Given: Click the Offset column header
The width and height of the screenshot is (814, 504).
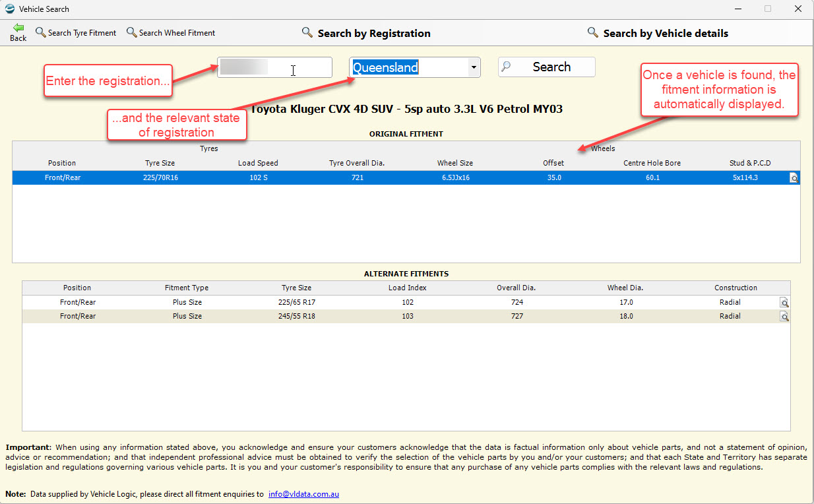Looking at the screenshot, I should coord(553,163).
